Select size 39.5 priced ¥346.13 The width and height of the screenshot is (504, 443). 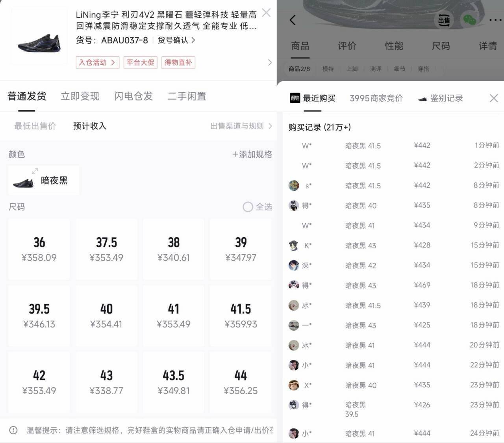[x=39, y=316]
